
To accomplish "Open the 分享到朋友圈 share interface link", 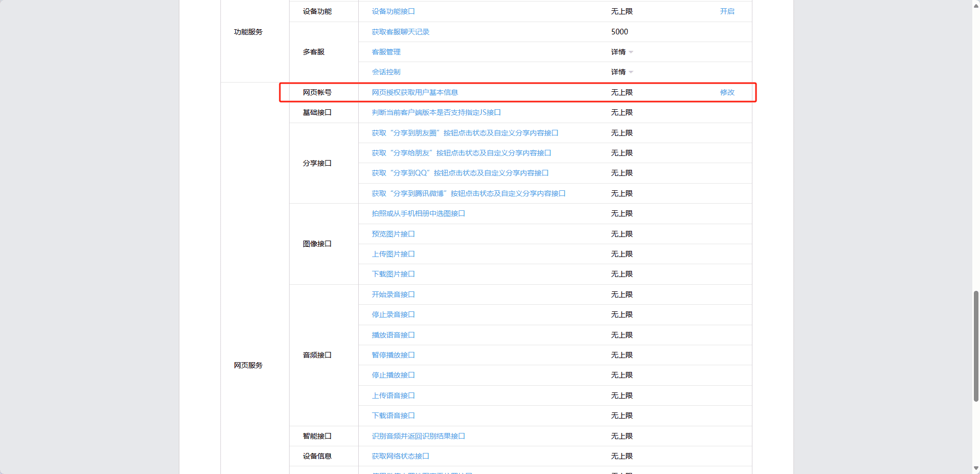I will pos(465,133).
